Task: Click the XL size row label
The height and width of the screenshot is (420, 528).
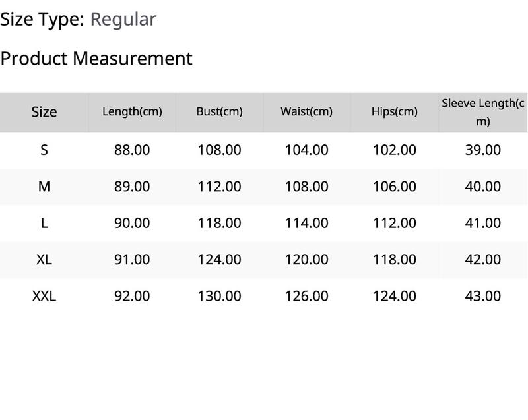Action: [44, 260]
